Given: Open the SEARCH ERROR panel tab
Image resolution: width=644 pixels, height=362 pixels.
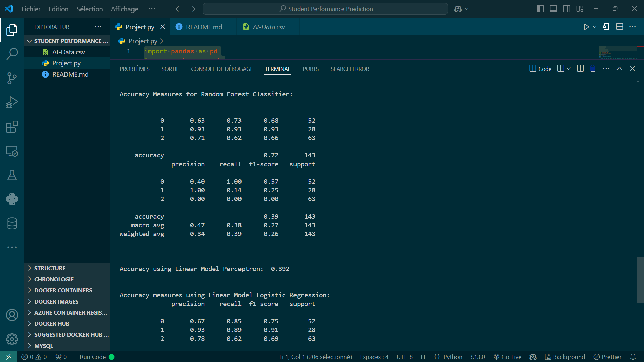Looking at the screenshot, I should click(350, 69).
